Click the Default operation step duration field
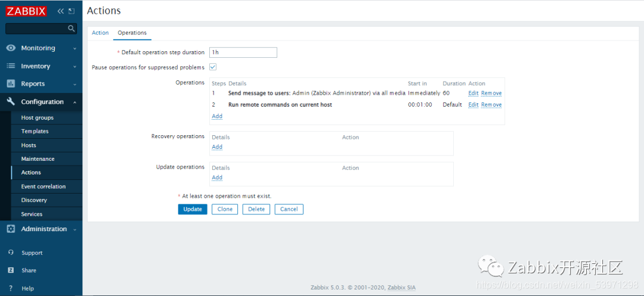644x296 pixels. tap(243, 52)
